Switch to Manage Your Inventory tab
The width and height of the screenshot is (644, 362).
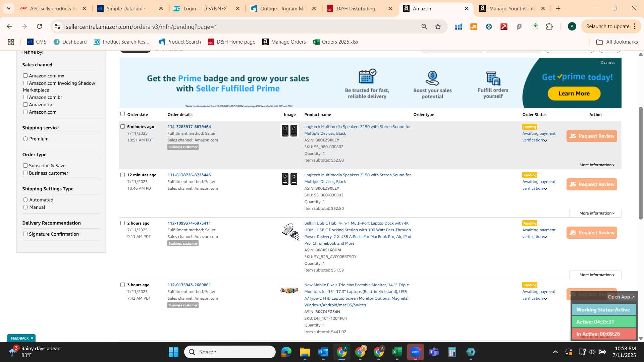point(512,8)
